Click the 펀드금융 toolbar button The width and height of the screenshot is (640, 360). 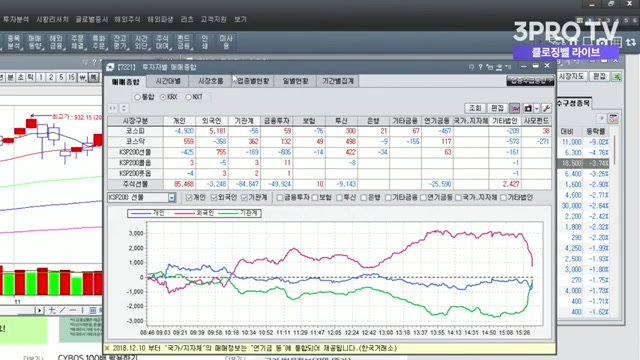184,42
